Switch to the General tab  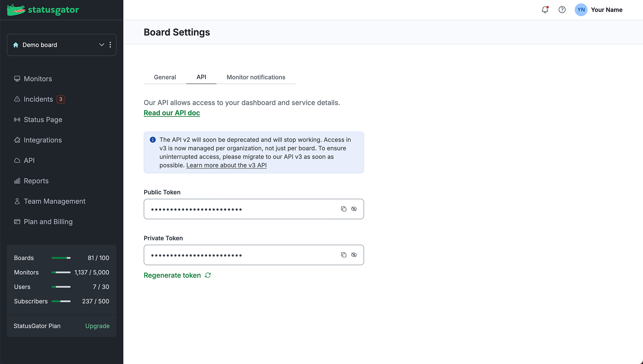[x=165, y=77]
